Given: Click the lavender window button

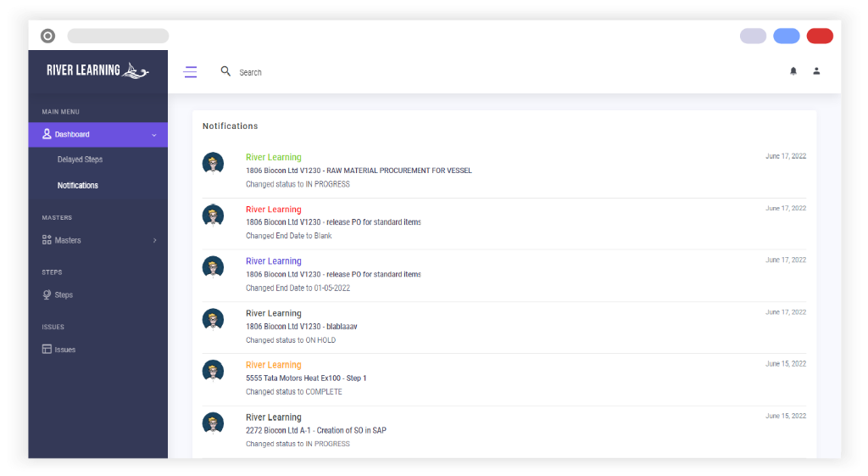Looking at the screenshot, I should click(x=754, y=36).
